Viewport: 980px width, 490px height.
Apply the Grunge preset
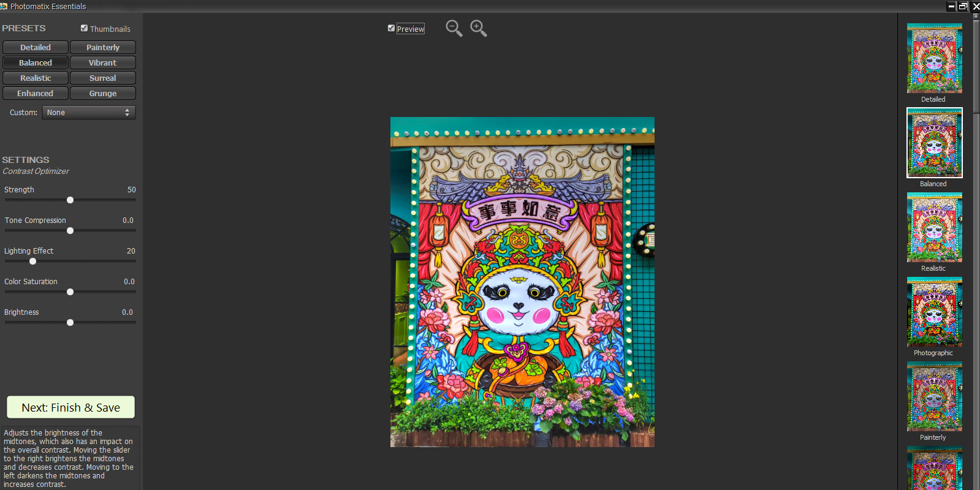[x=102, y=94]
